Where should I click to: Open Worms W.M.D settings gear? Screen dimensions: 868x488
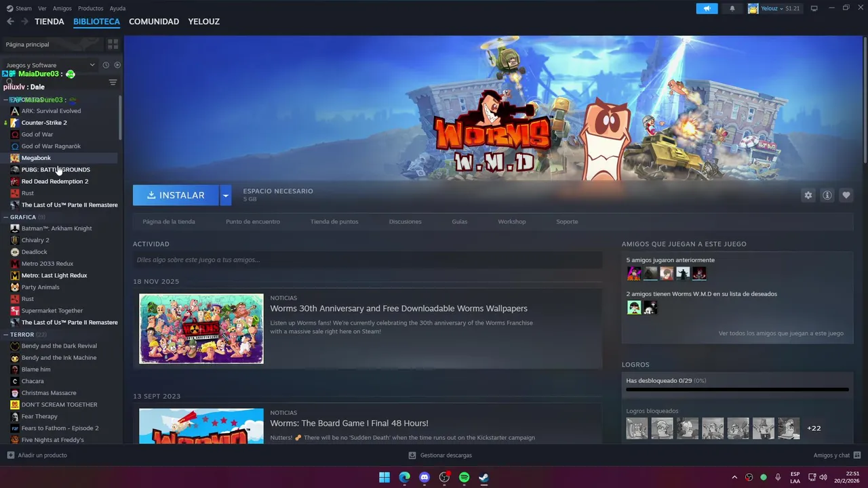pyautogui.click(x=808, y=195)
